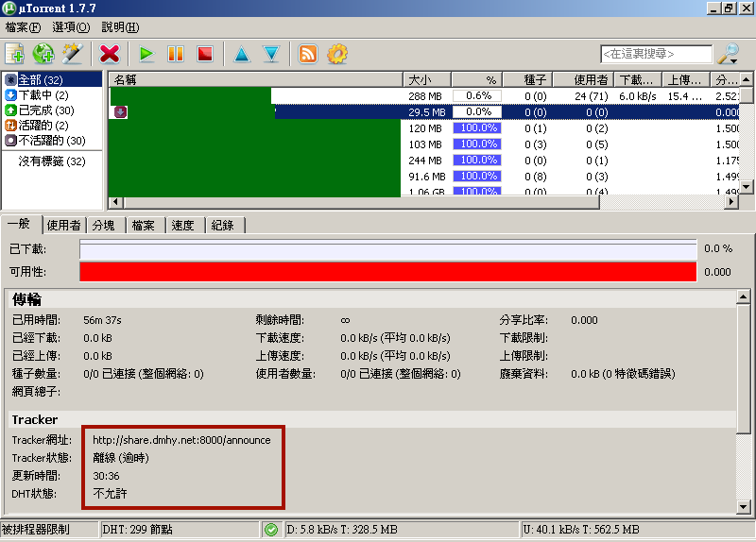Click detail pane scroll up arrow
This screenshot has width=756, height=542.
point(744,296)
